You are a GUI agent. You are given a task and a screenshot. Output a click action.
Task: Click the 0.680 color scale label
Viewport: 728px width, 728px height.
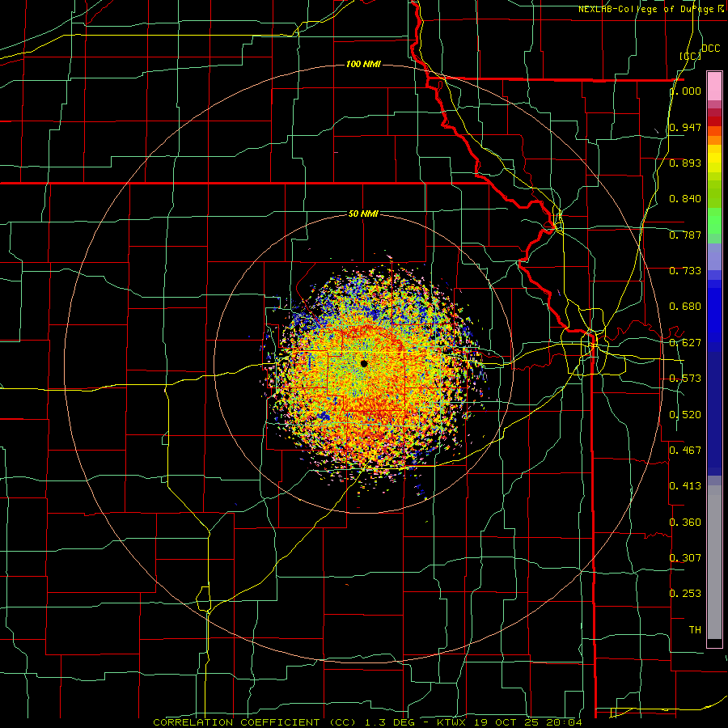point(685,307)
